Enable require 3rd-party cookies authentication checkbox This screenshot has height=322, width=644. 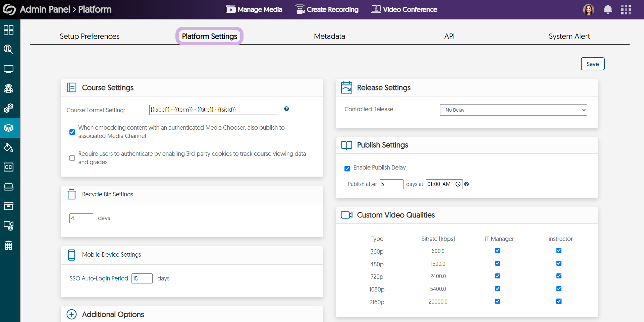pos(72,158)
